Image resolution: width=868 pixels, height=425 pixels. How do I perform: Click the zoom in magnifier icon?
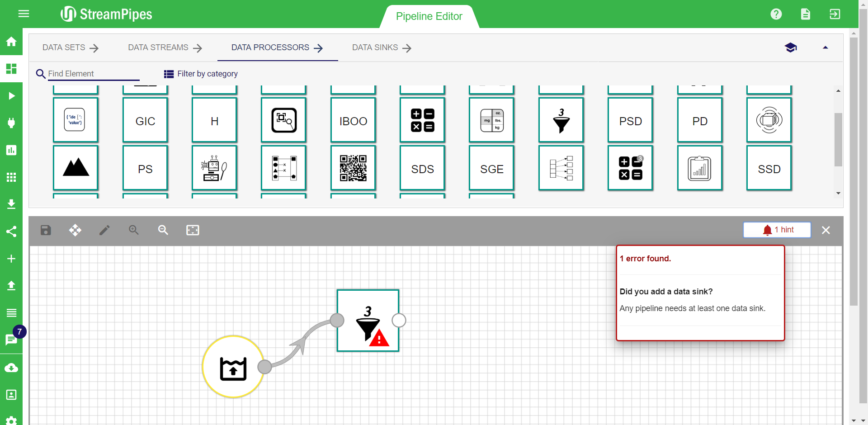tap(134, 230)
